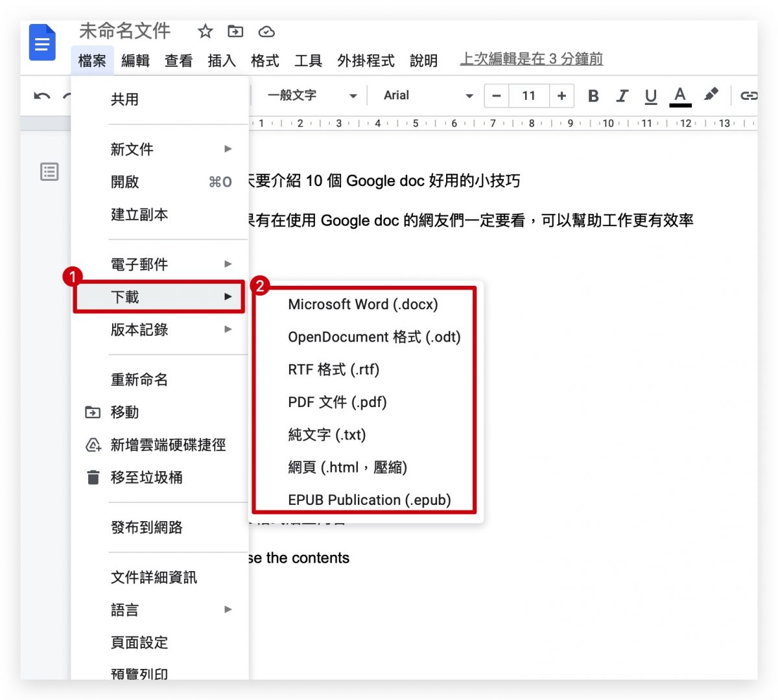
Task: Select 發布到網路 menu item
Action: 159,528
